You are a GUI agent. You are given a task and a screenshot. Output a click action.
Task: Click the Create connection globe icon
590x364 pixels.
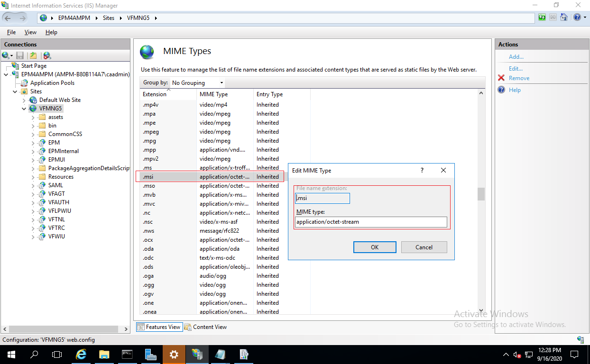click(x=6, y=55)
